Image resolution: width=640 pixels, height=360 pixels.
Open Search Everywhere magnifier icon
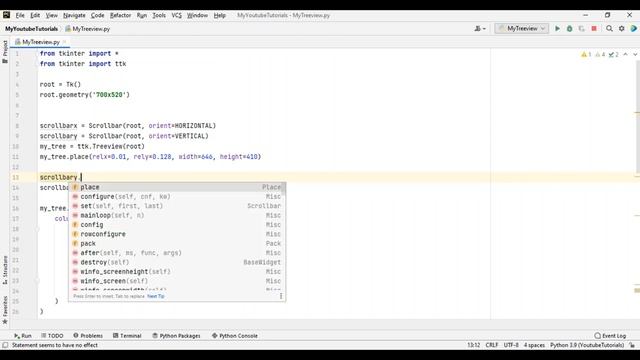click(609, 29)
